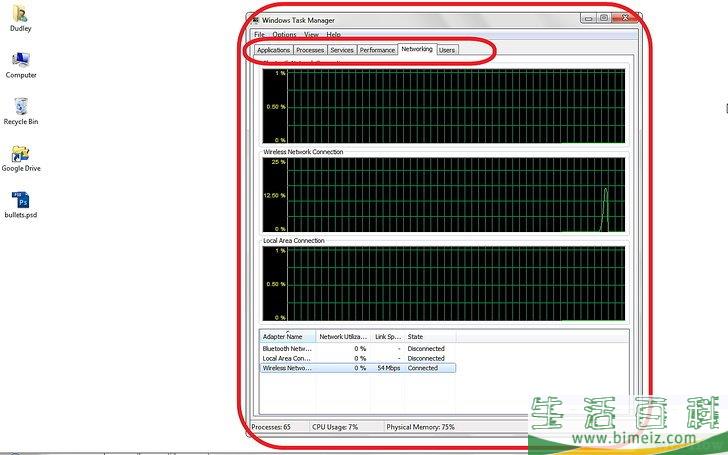Screen dimensions: 728x455
Task: Select the bullets.psd file icon
Action: pyautogui.click(x=21, y=205)
